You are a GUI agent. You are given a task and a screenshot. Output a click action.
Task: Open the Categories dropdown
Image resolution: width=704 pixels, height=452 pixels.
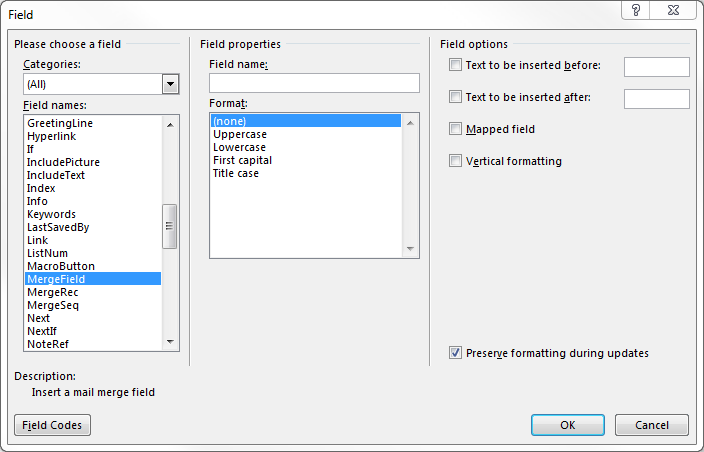170,84
